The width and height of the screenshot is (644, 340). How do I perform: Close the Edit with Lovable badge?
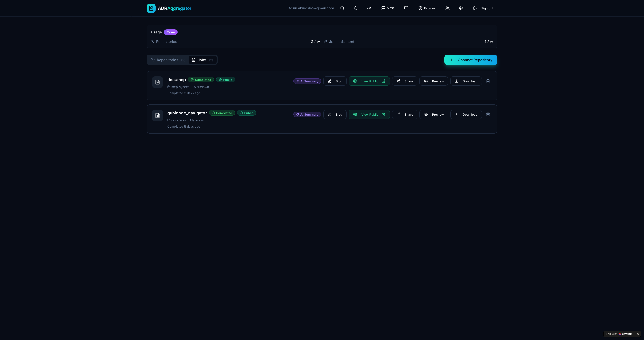[x=638, y=334]
